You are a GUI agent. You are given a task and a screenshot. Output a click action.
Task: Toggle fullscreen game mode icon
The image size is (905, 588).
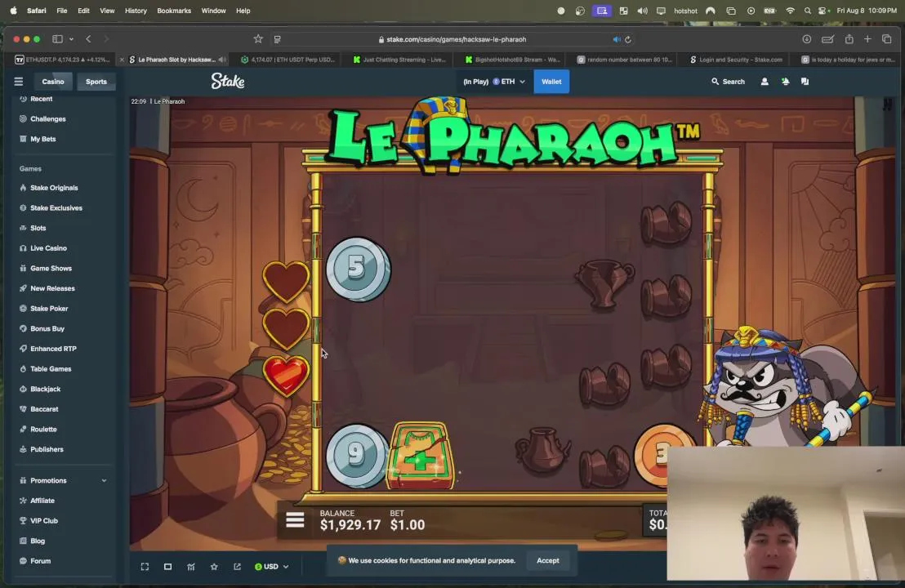[145, 567]
